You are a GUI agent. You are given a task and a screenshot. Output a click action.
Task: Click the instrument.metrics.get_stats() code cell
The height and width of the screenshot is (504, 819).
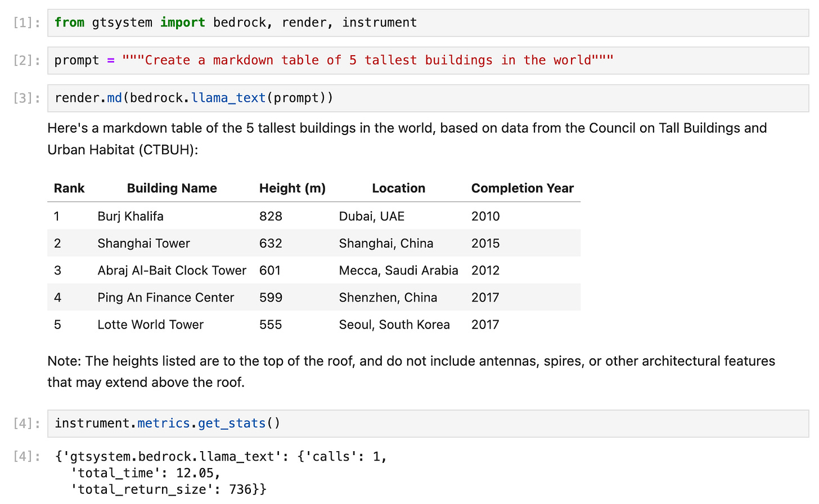[428, 424]
